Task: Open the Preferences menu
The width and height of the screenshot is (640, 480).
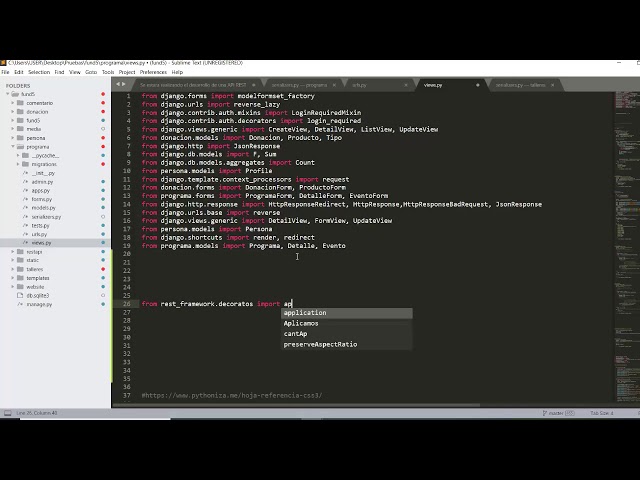Action: click(x=153, y=72)
